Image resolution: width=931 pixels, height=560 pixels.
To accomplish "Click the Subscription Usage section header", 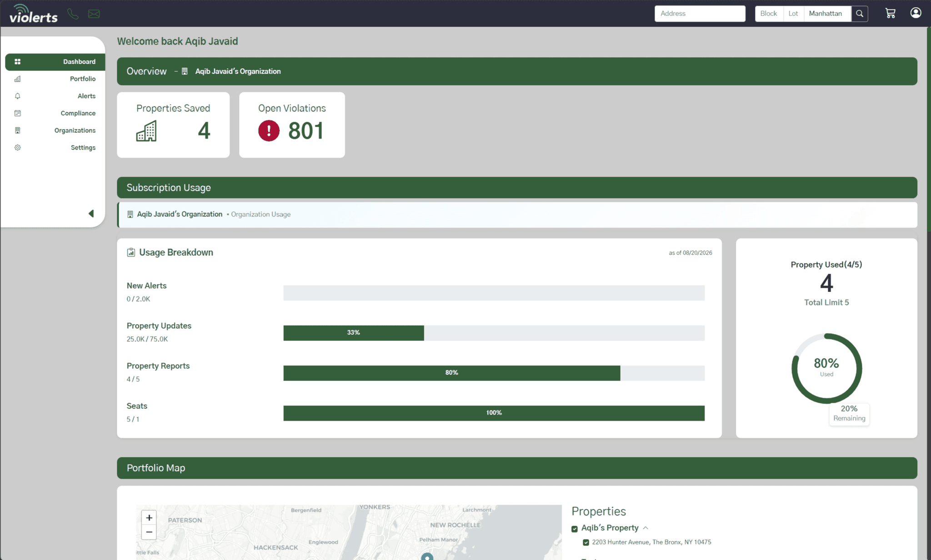I will 517,187.
